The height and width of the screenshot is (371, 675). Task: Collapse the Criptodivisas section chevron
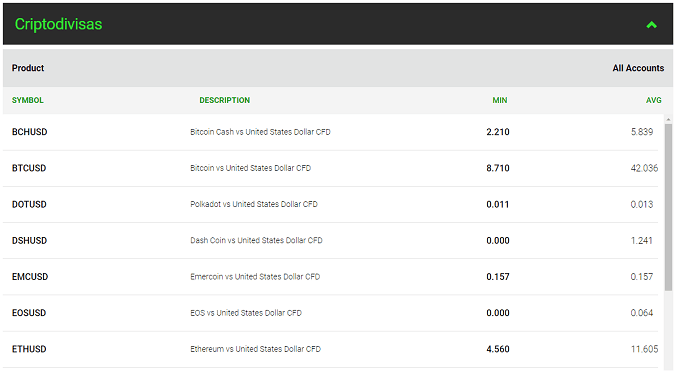click(651, 25)
